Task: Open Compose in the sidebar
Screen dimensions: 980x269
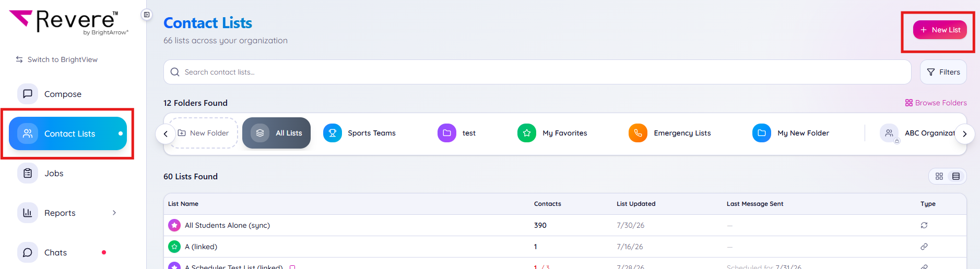Action: coord(68,94)
